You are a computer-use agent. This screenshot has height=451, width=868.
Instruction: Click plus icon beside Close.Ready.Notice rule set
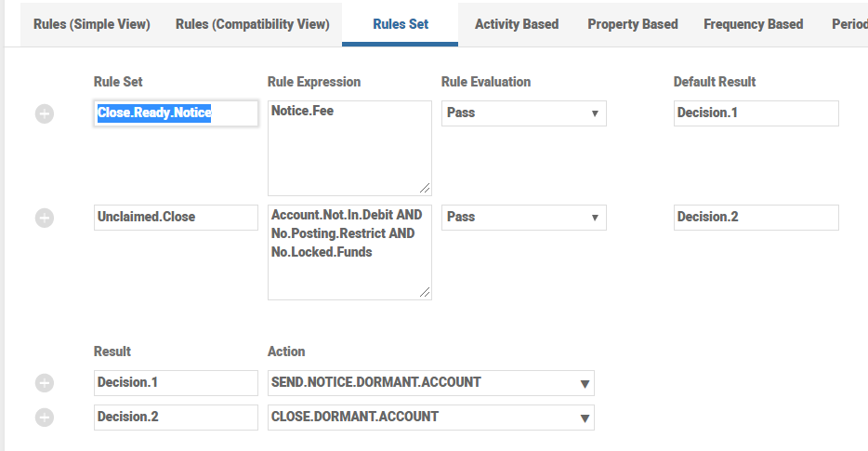tap(45, 113)
